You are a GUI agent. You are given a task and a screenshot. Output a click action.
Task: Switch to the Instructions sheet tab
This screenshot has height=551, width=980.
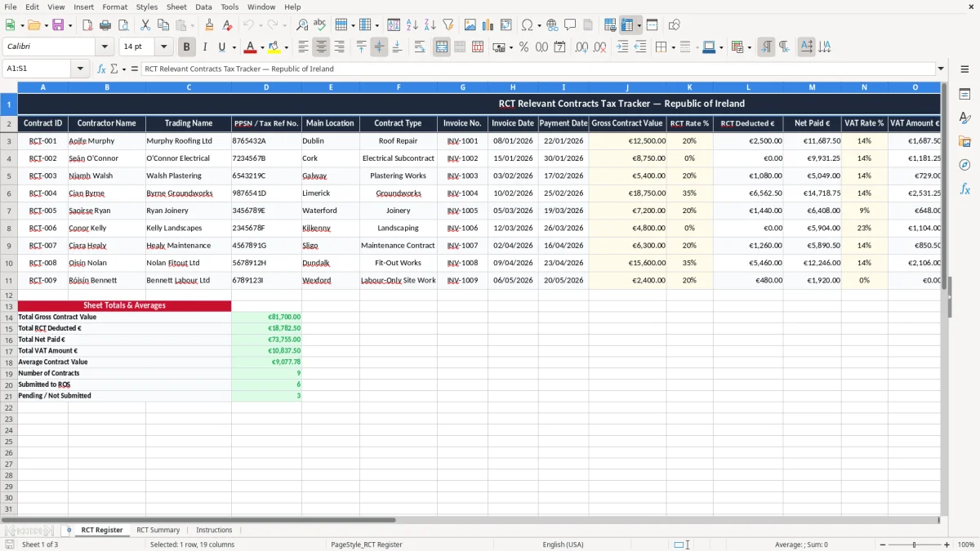click(214, 530)
